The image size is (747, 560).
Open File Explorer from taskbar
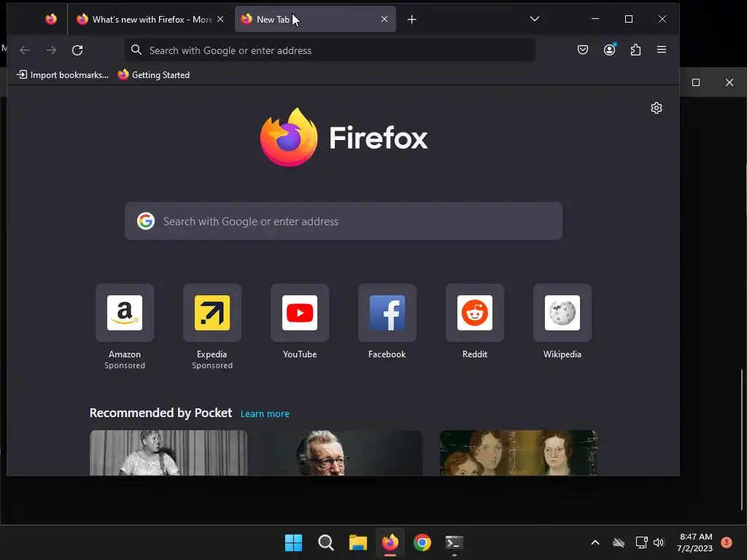357,542
